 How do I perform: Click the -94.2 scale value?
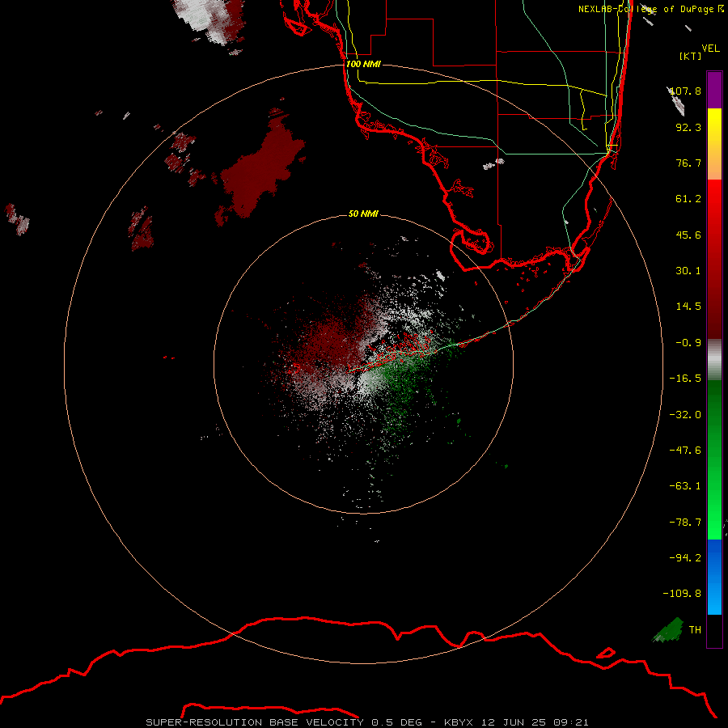pos(685,558)
